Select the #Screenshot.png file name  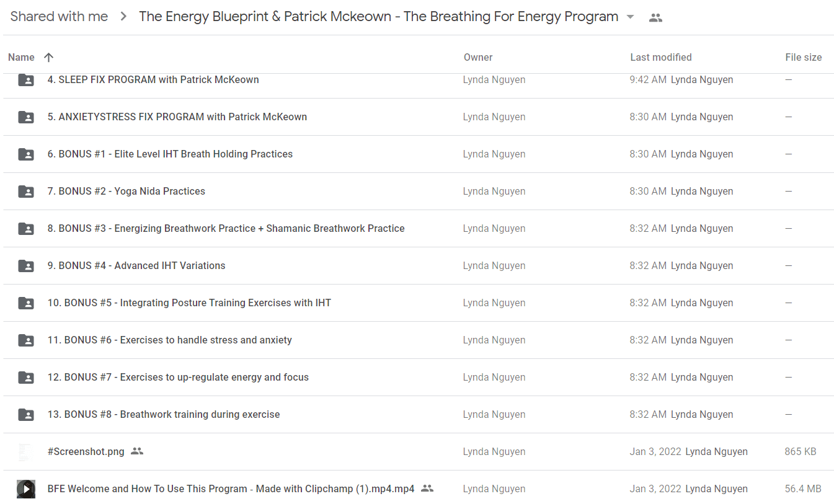[x=86, y=451]
